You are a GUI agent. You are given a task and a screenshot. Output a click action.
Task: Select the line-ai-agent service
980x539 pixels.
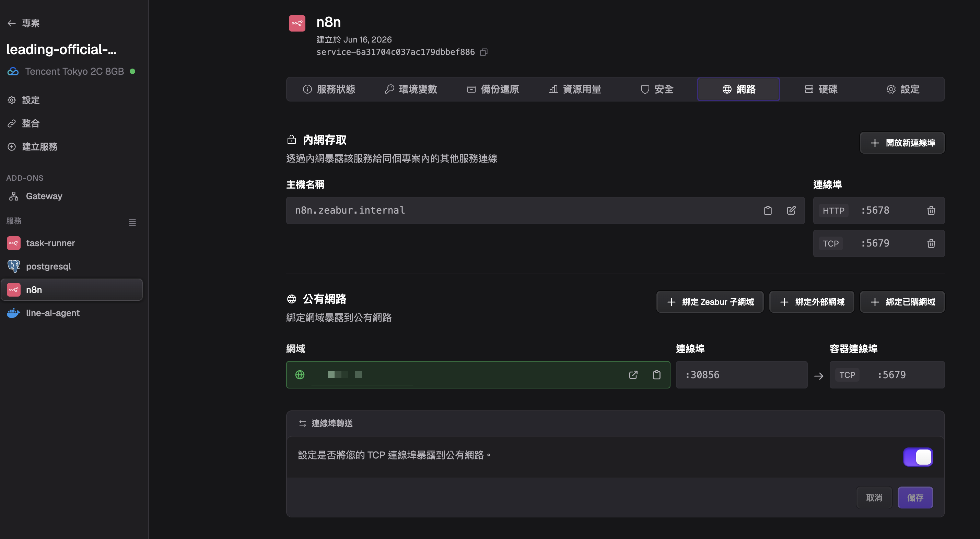pyautogui.click(x=72, y=313)
